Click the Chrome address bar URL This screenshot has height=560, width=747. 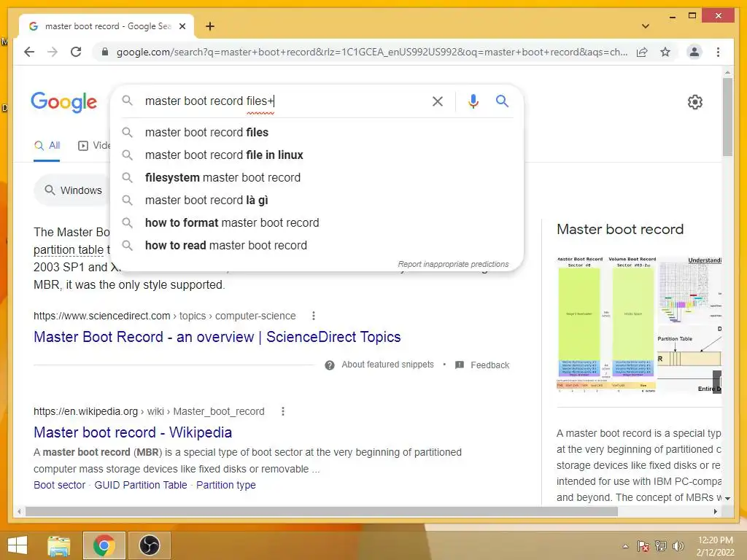pos(371,52)
